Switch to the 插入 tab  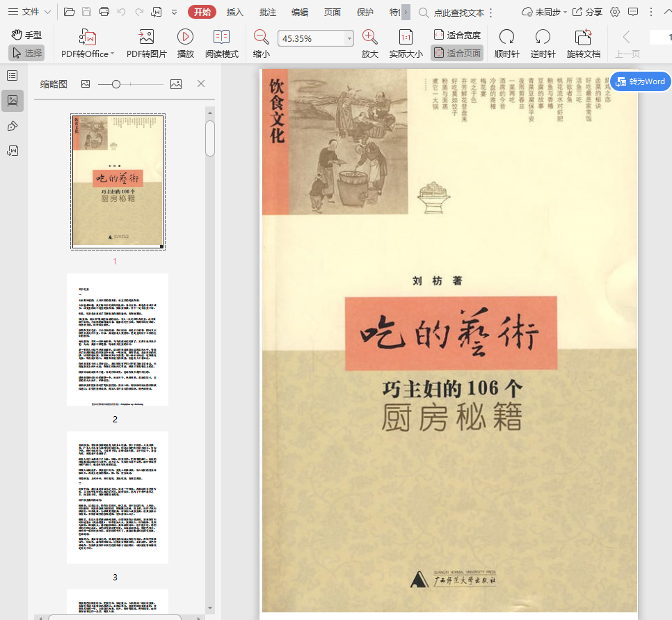(235, 12)
